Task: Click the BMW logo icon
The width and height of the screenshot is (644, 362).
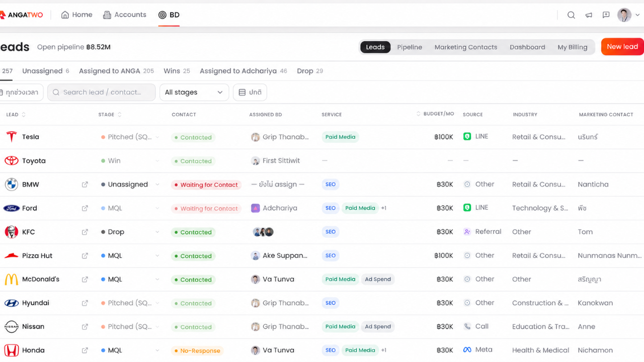Action: pos(11,185)
